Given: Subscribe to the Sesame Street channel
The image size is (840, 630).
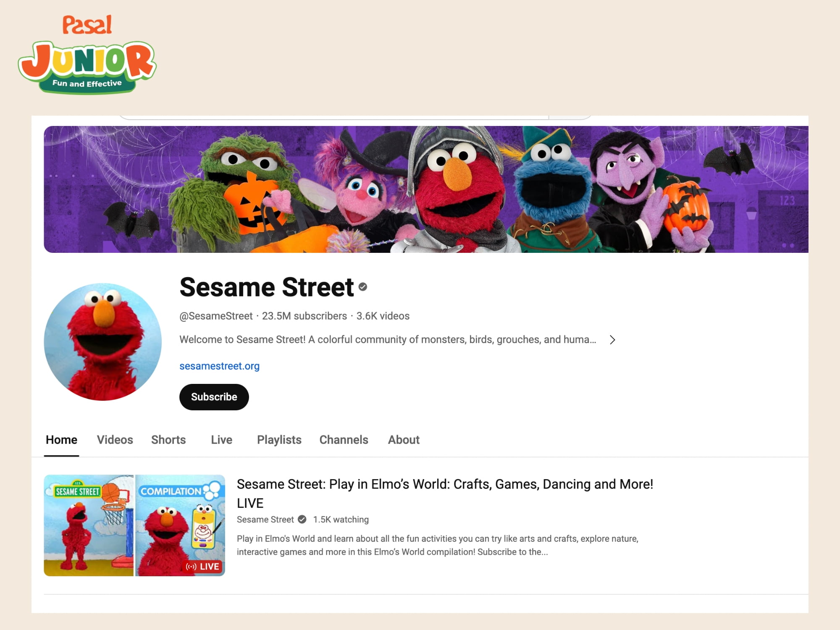Looking at the screenshot, I should (214, 397).
